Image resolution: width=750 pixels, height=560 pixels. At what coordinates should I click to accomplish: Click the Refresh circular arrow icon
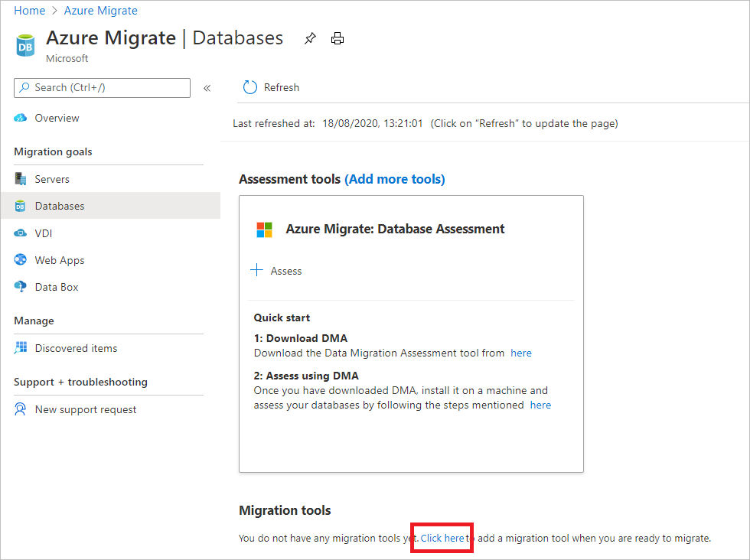pyautogui.click(x=249, y=87)
